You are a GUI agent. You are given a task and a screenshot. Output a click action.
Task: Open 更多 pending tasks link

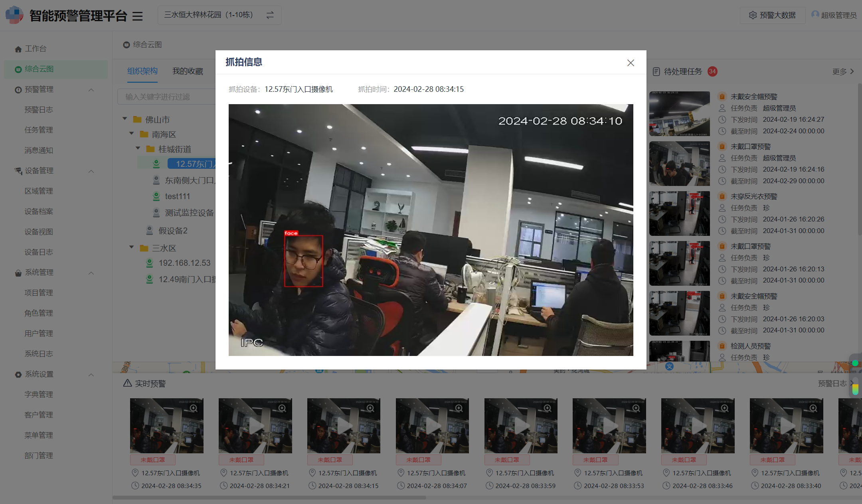coord(843,71)
